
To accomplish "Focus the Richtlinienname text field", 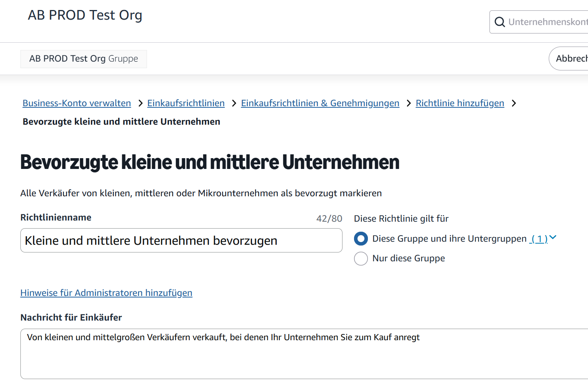I will click(181, 240).
